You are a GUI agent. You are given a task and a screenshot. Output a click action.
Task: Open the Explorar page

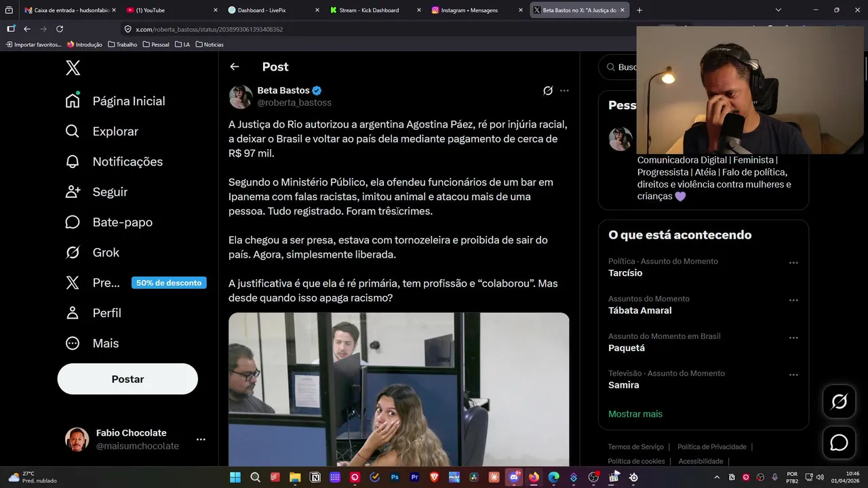click(x=102, y=131)
